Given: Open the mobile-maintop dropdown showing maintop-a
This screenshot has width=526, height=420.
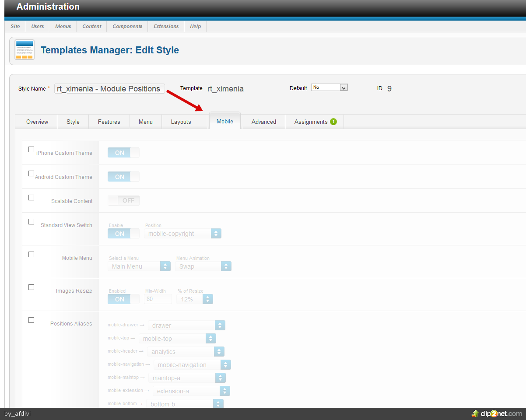Looking at the screenshot, I should tap(187, 378).
